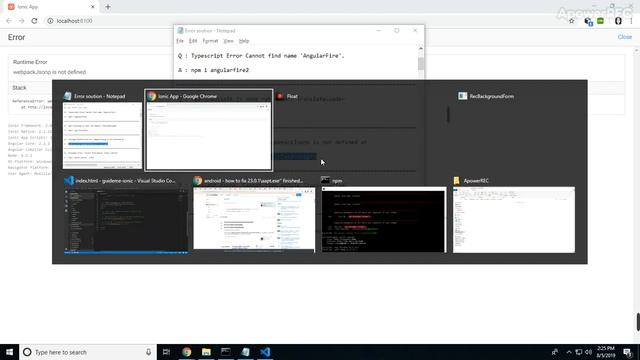Click Notepad icon beside Error solution title

pos(68,96)
